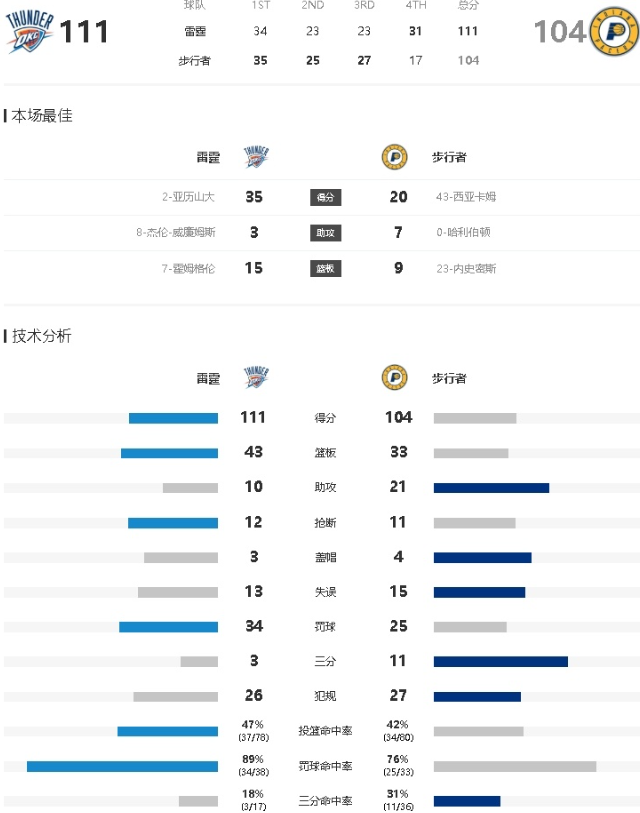
Task: Click the Pacers logo beside score 104
Action: pyautogui.click(x=614, y=32)
